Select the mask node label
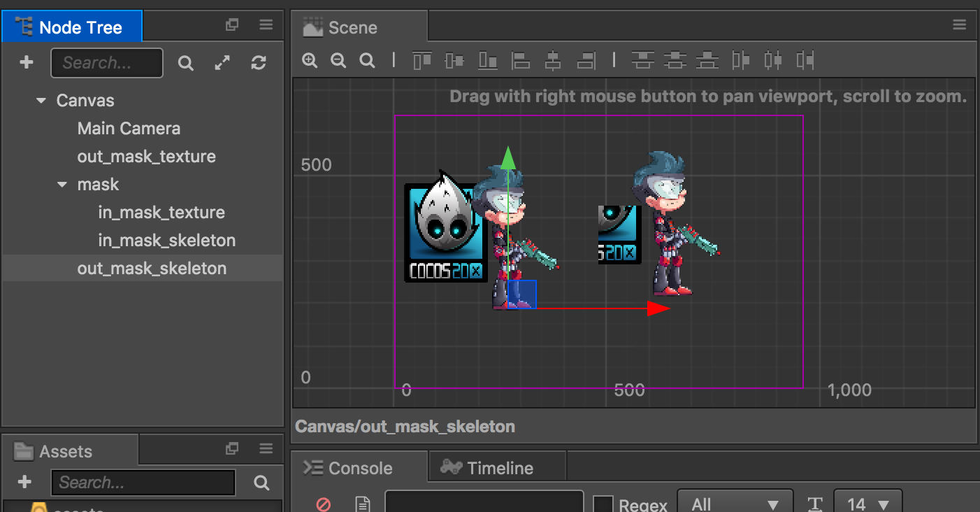 tap(99, 185)
